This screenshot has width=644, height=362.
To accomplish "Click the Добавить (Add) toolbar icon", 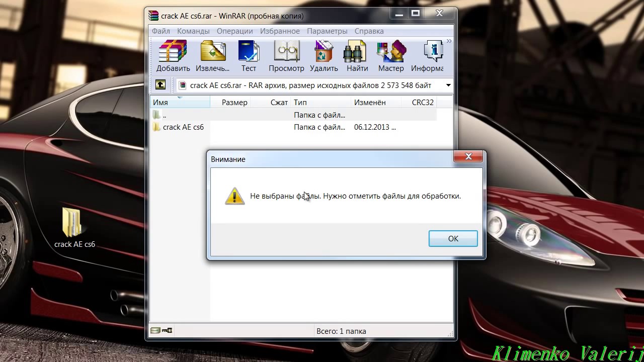I will (173, 56).
